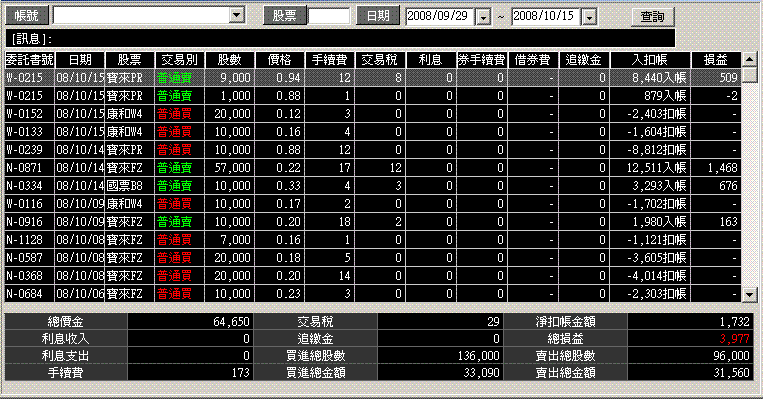Screen dimensions: 763x399
Task: Expand the end date 2008/10/15 dropdown
Action: 589,17
